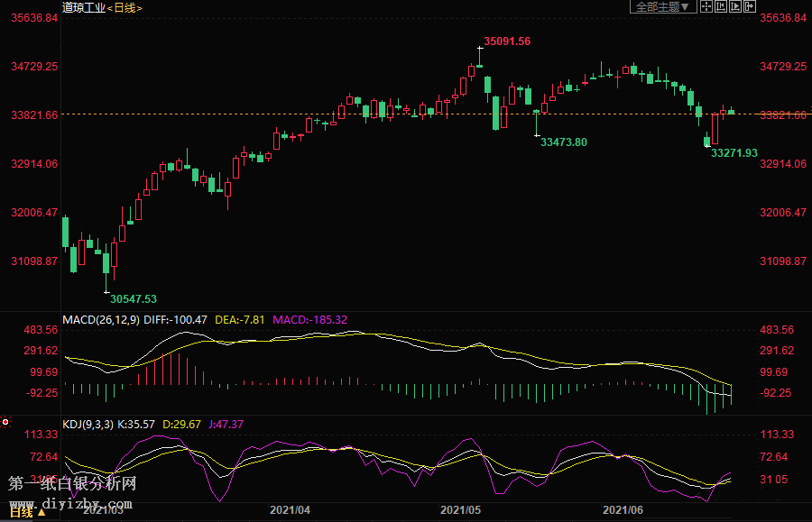Click the 道琼工业 chart title
Image resolution: width=812 pixels, height=522 pixels.
[x=83, y=7]
